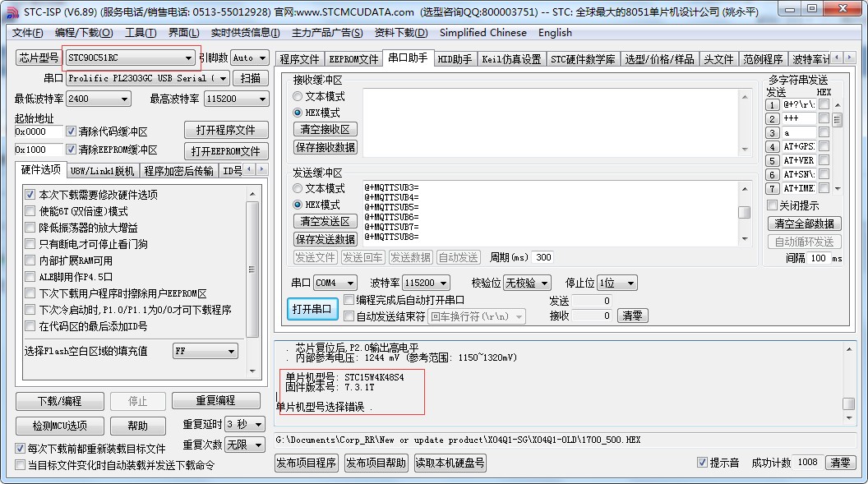The width and height of the screenshot is (868, 484).
Task: Enable 只有断电才可停止看门狗 checkbox
Action: (x=30, y=244)
